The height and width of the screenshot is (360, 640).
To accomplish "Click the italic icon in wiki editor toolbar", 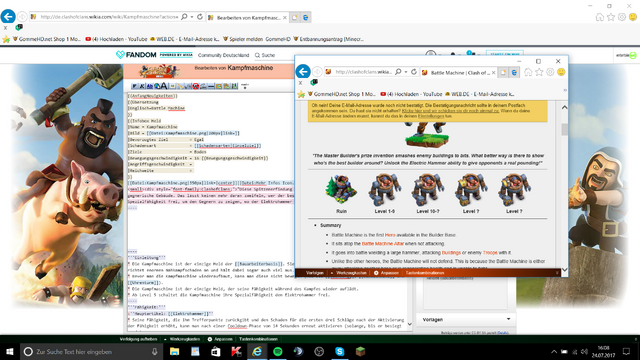I will (x=142, y=86).
